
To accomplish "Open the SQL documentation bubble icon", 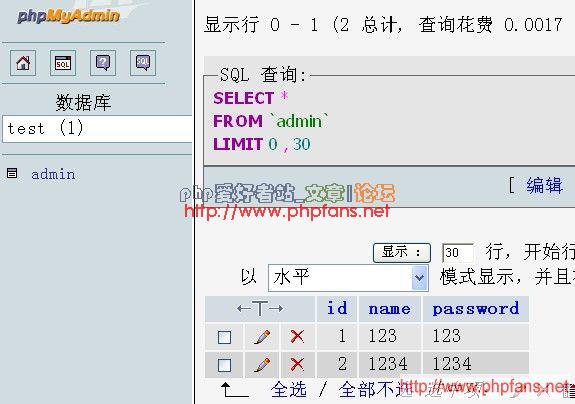I will [143, 63].
